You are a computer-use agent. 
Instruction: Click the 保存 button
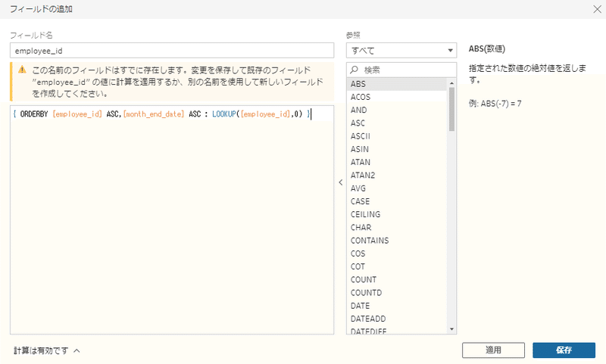pyautogui.click(x=564, y=350)
